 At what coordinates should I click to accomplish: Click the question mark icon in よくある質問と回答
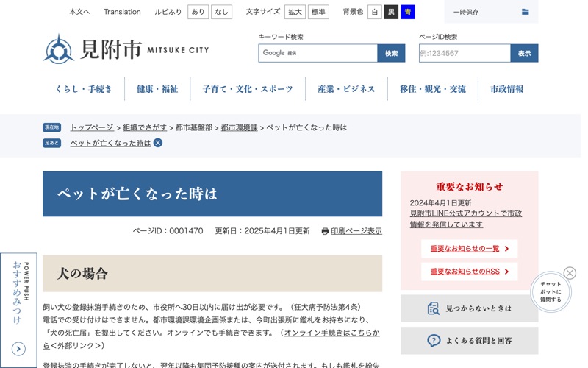tap(434, 341)
